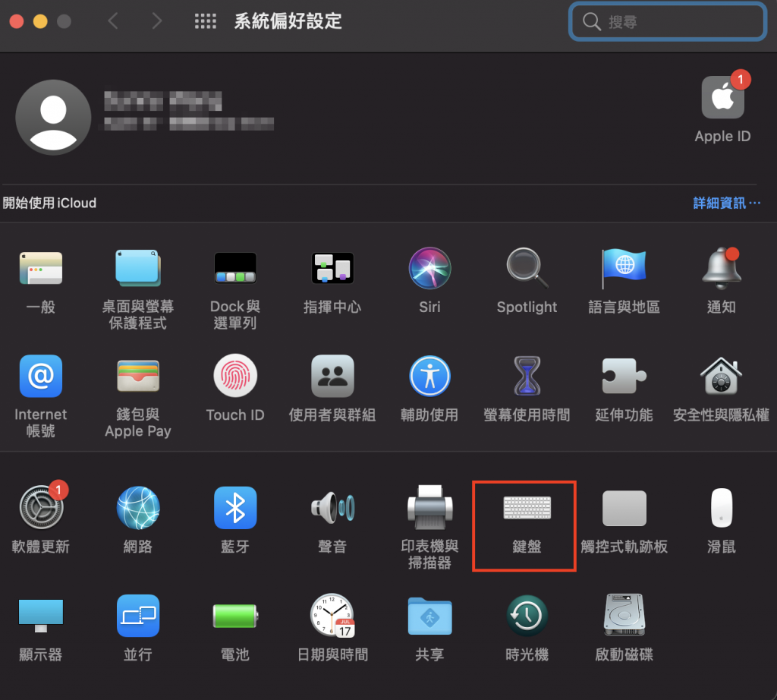Close the System Preferences window
Image resolution: width=777 pixels, height=700 pixels.
[x=17, y=21]
